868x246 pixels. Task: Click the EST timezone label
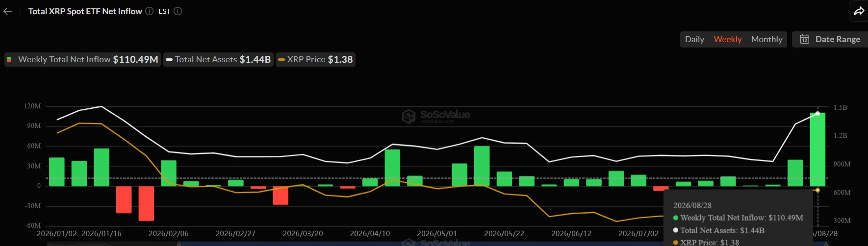tap(164, 11)
